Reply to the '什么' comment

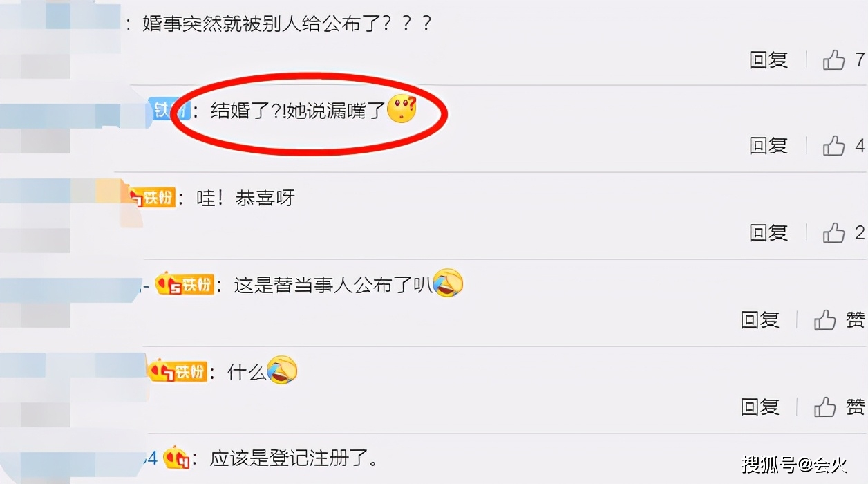click(x=759, y=407)
